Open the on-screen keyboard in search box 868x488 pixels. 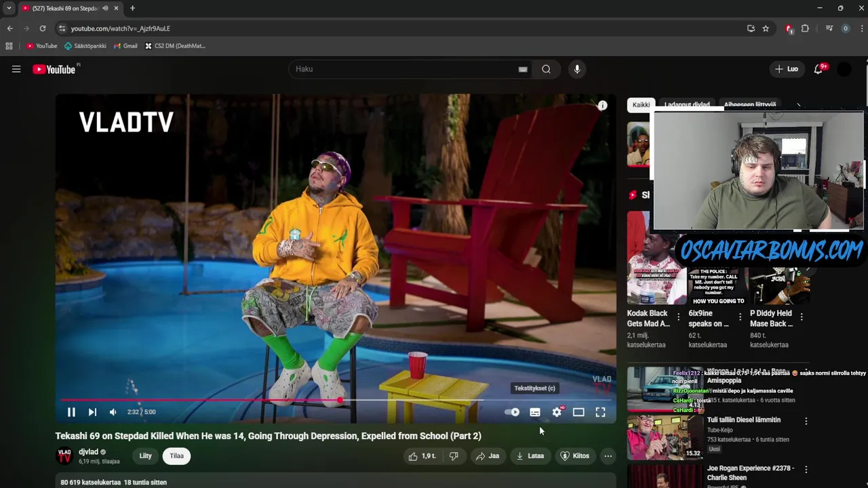(x=523, y=69)
